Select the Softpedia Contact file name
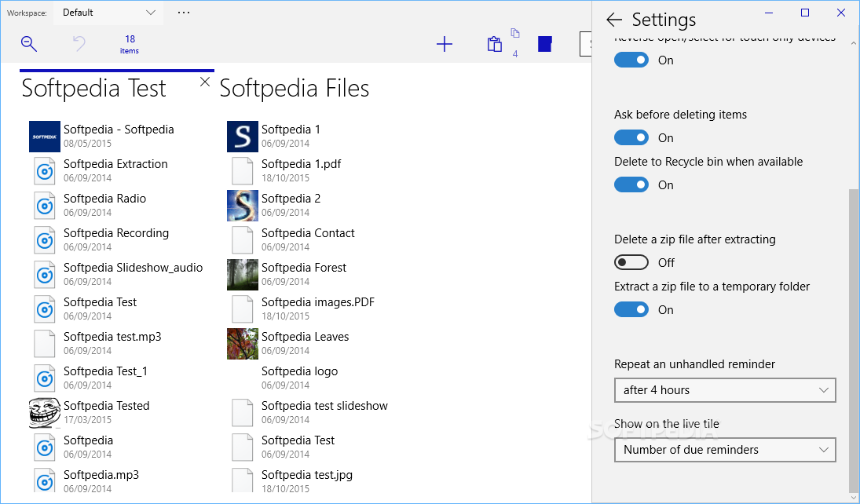The height and width of the screenshot is (504, 860). 308,233
